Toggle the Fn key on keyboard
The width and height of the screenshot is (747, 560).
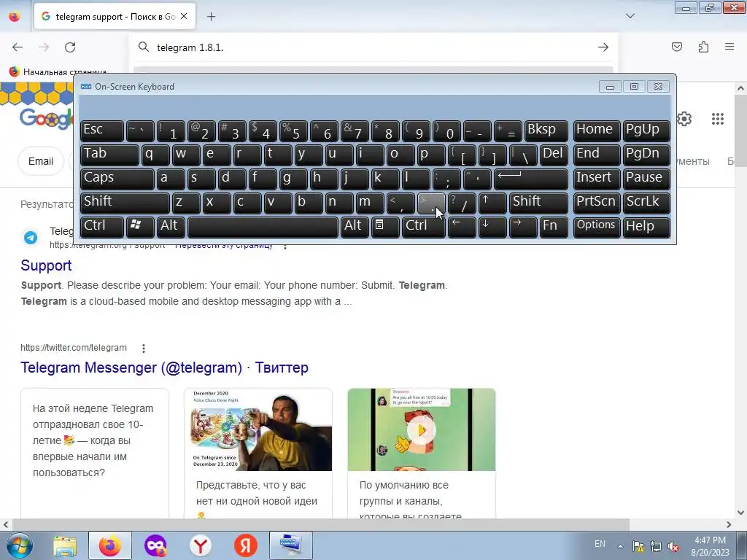pos(554,227)
